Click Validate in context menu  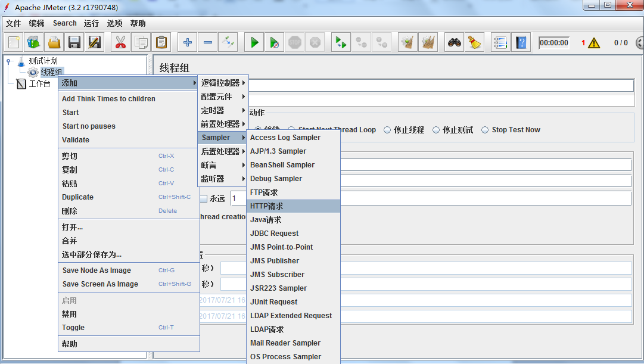coord(129,139)
